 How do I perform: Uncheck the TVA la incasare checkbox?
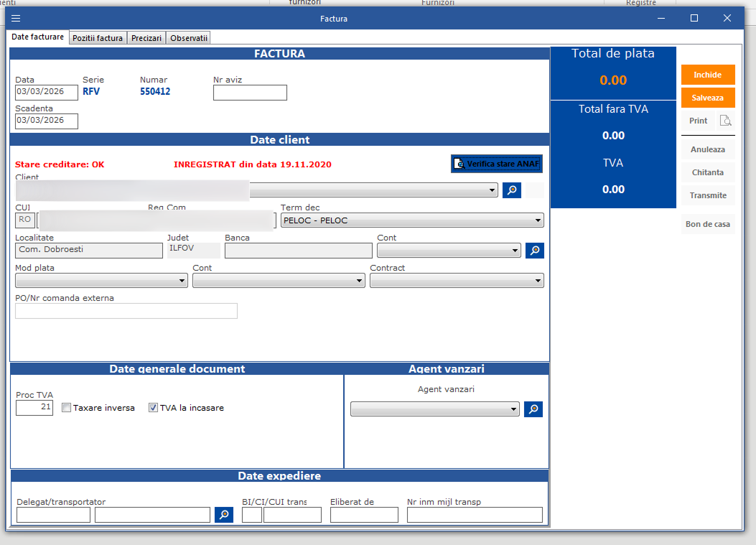pyautogui.click(x=153, y=408)
